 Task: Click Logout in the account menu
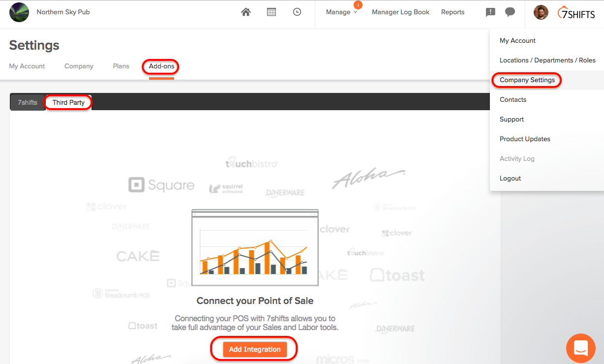pyautogui.click(x=510, y=178)
